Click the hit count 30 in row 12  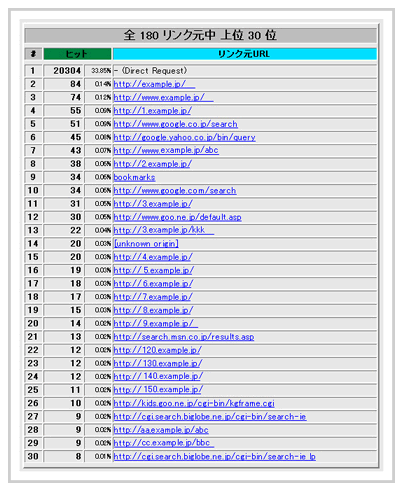coord(75,217)
